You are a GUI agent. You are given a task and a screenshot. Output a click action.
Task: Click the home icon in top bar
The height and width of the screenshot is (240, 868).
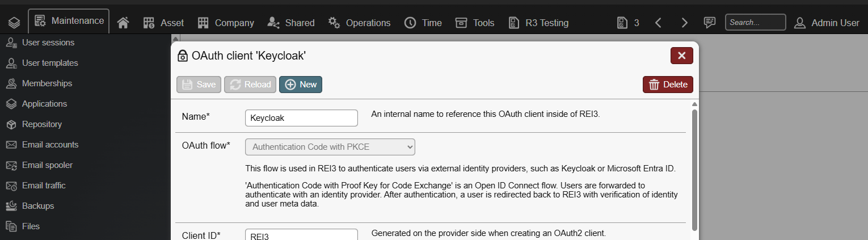click(123, 23)
